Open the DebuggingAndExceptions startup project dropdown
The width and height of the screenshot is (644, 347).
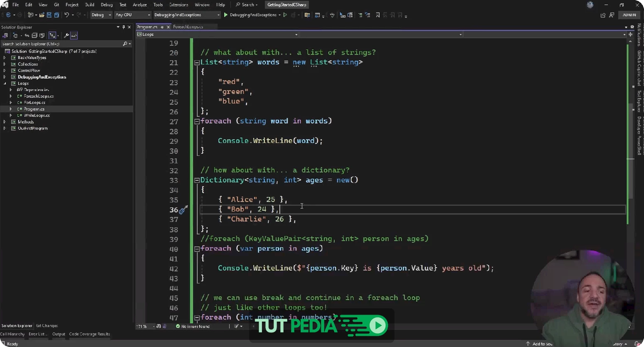point(187,15)
